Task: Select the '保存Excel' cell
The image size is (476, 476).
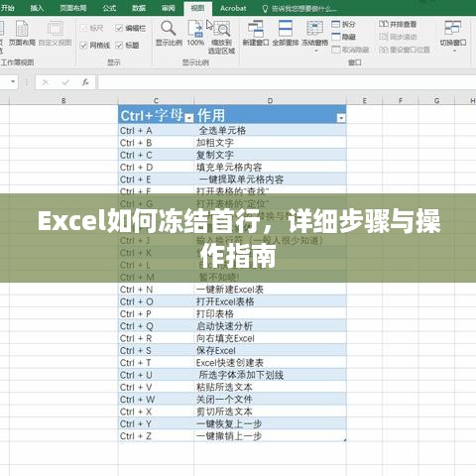Action: (x=270, y=351)
